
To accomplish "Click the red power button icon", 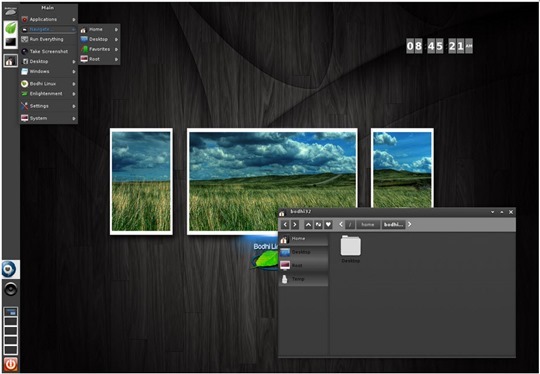I will (x=11, y=364).
